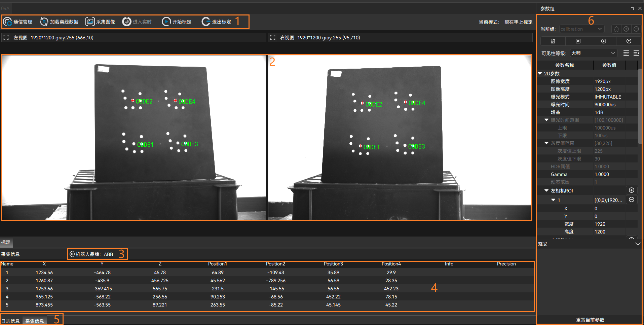Open the 当前组 calibration dropdown

click(581, 29)
